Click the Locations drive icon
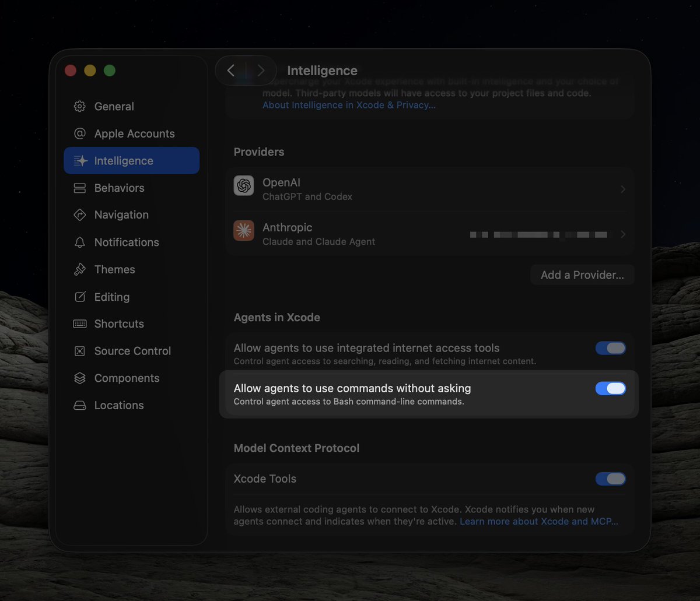700x601 pixels. (x=80, y=405)
